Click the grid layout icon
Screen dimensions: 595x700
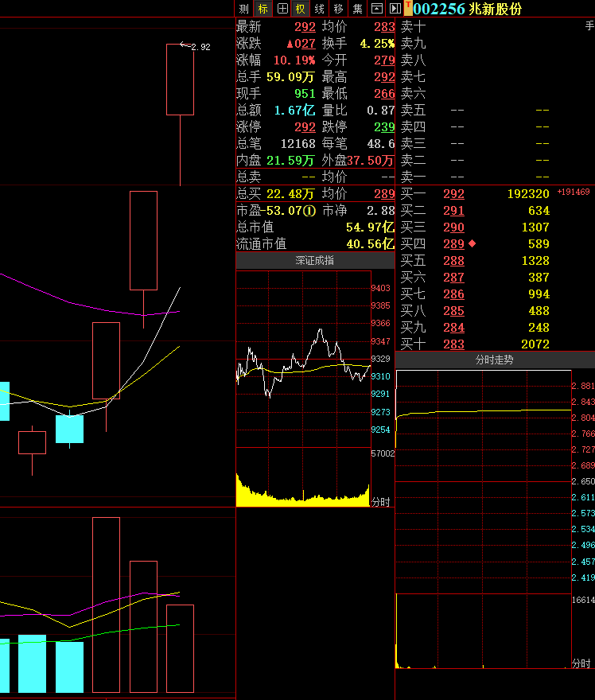(x=282, y=8)
